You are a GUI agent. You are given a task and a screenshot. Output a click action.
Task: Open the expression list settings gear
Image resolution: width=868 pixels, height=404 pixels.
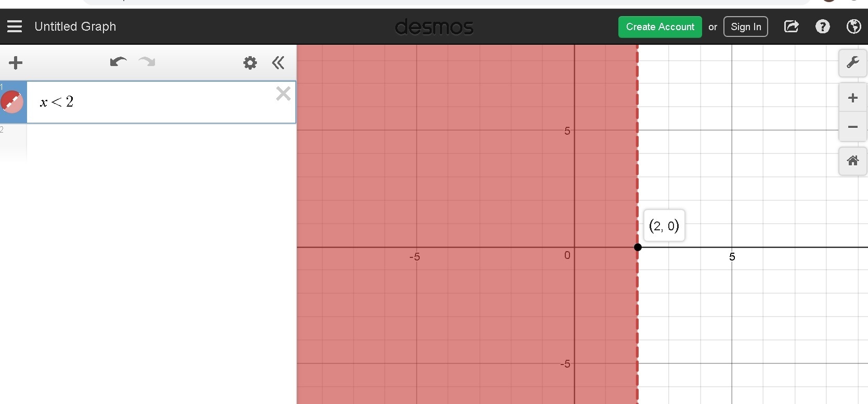tap(250, 63)
